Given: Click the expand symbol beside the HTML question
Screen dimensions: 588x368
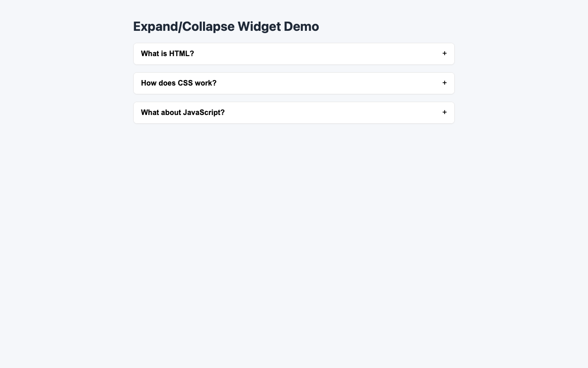Looking at the screenshot, I should click(x=444, y=53).
